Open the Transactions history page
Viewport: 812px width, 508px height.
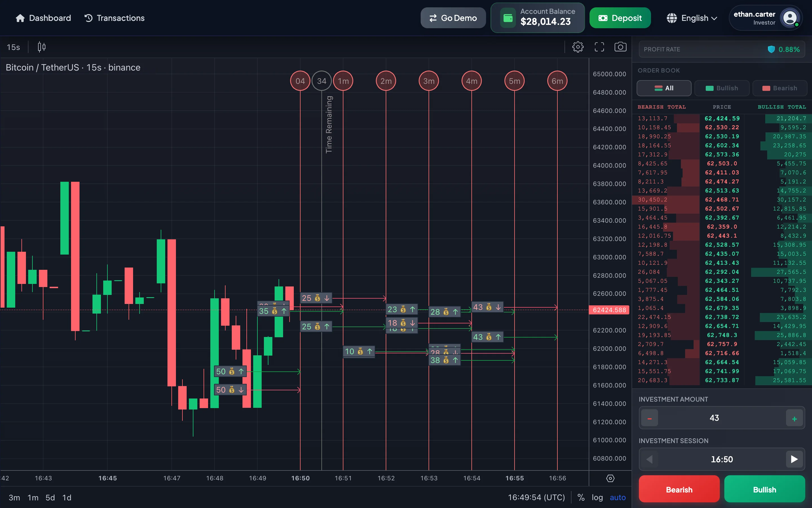(x=114, y=18)
